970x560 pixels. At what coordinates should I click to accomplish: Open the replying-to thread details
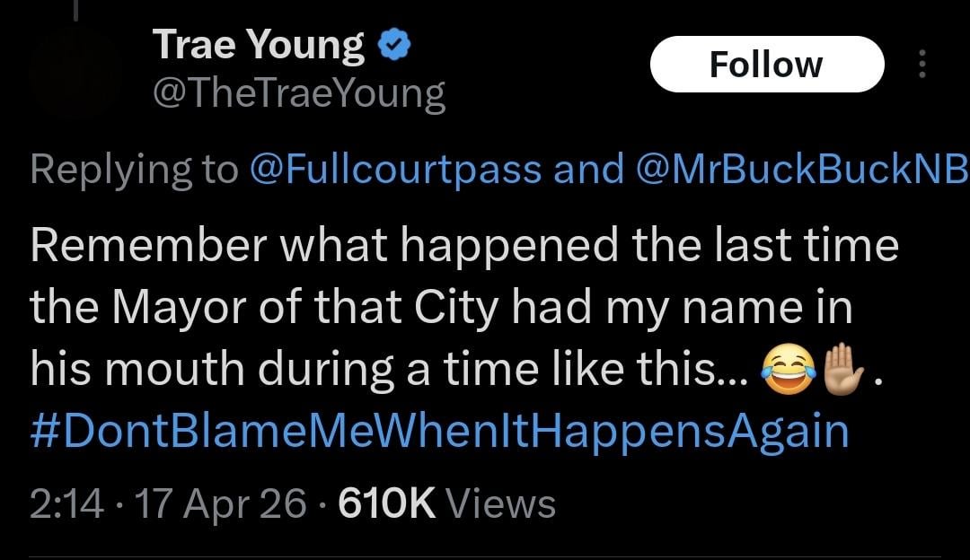point(117,169)
